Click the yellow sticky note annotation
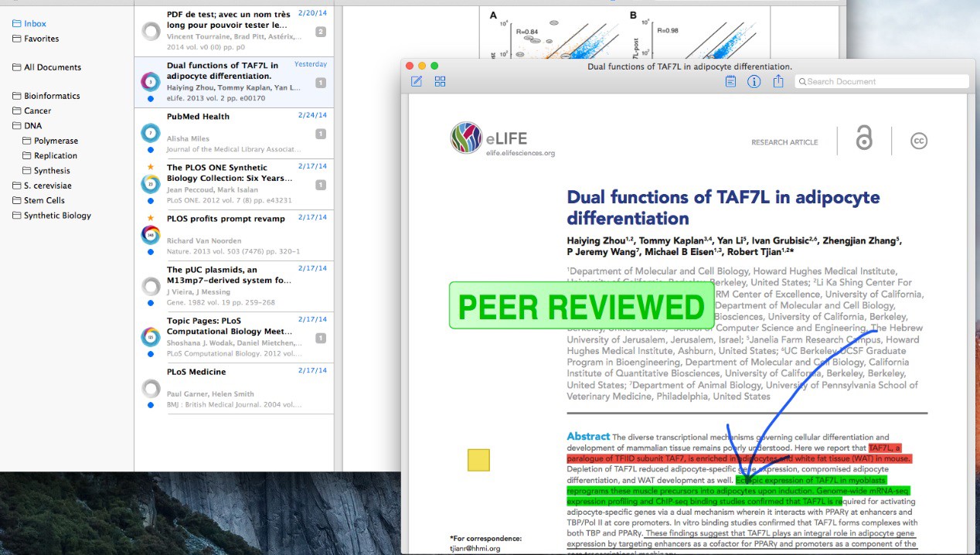The width and height of the screenshot is (980, 555). click(x=478, y=460)
